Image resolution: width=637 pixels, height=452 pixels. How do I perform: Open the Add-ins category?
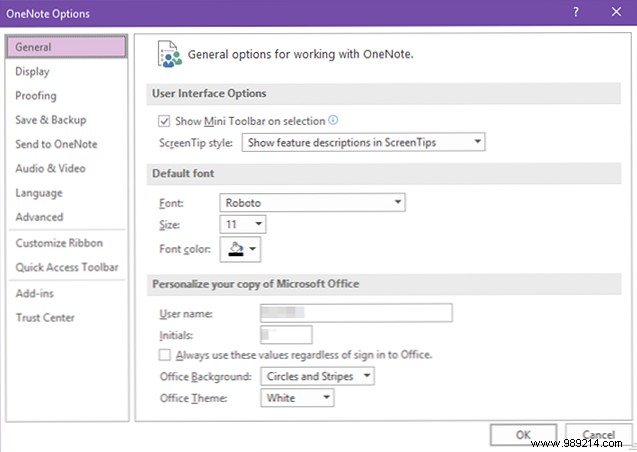coord(66,293)
